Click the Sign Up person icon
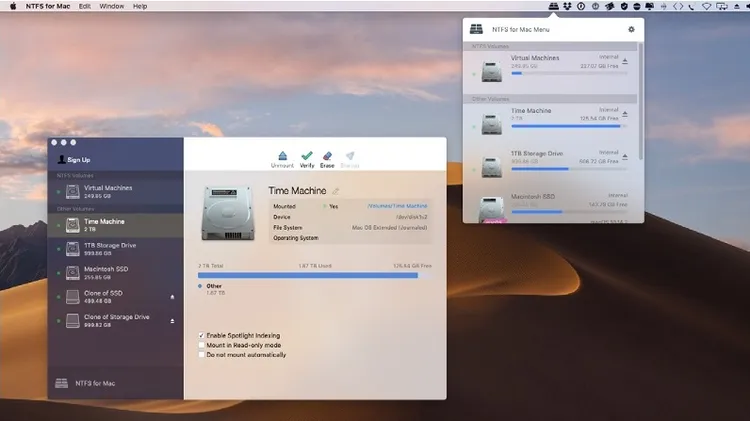 pyautogui.click(x=62, y=159)
